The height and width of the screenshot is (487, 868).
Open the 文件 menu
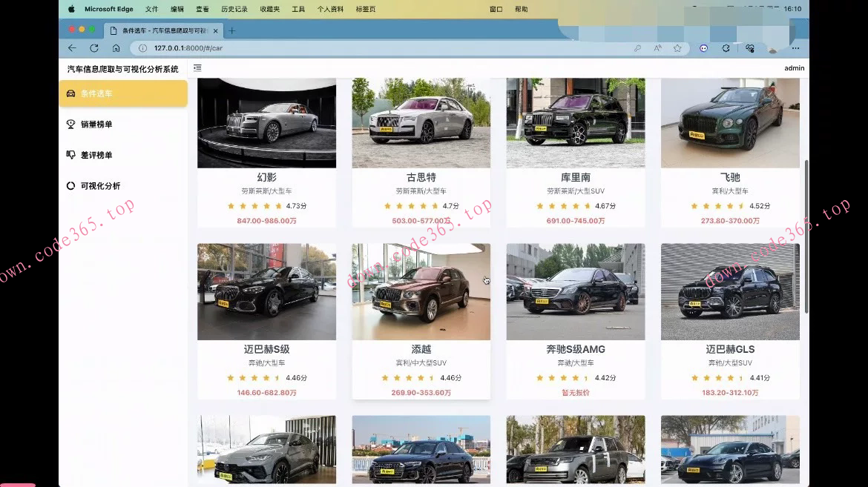click(151, 9)
